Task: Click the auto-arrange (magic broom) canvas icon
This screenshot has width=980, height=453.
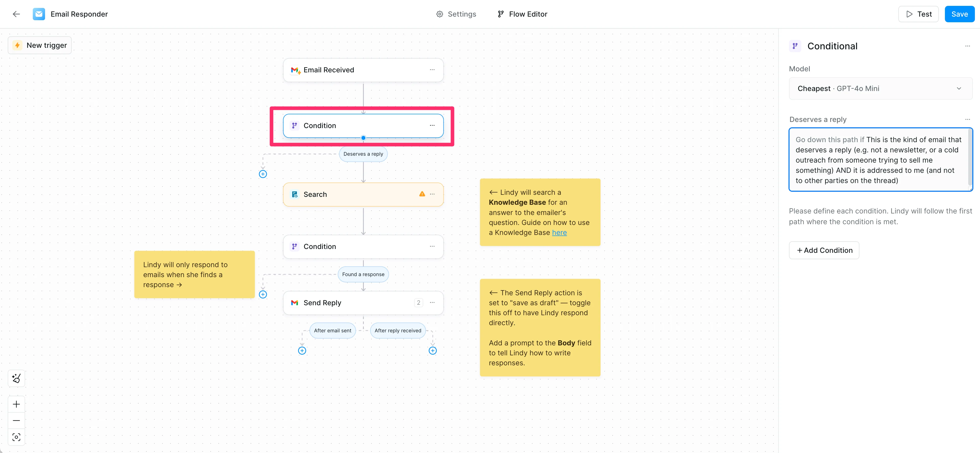Action: coord(16,378)
